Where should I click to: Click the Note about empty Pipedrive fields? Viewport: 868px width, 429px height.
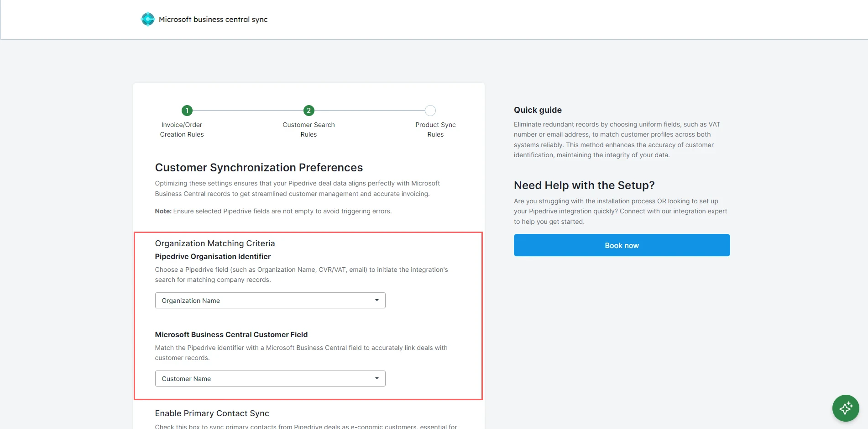tap(273, 211)
